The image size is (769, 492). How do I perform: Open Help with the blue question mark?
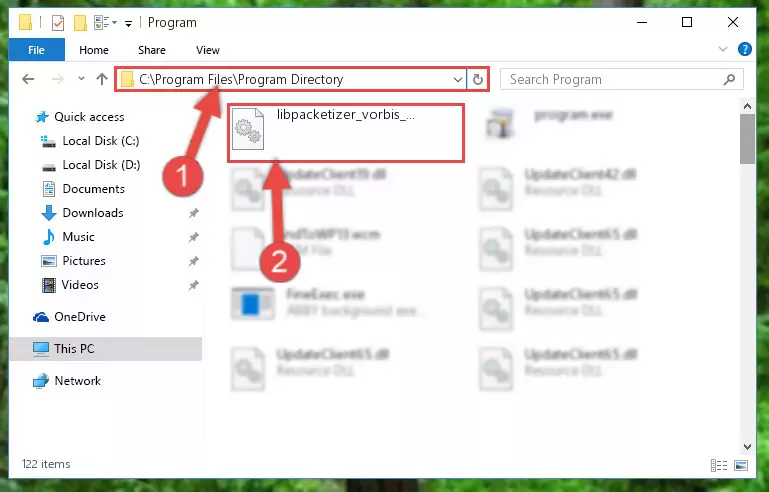click(744, 49)
